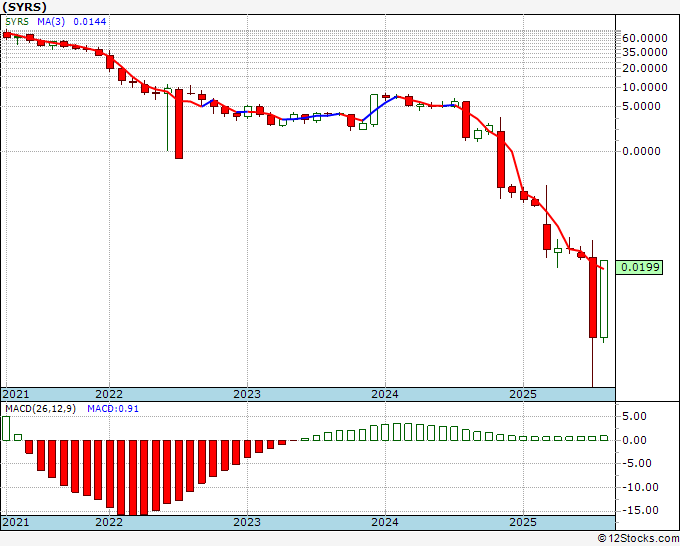
Task: Click the MA(3) indicator label
Action: click(x=51, y=22)
